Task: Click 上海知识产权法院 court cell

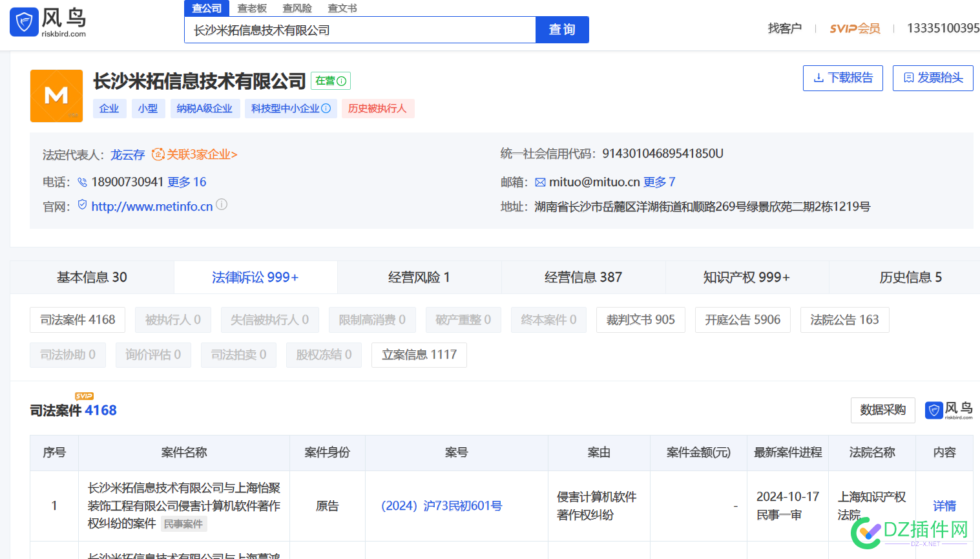Action: coord(872,505)
